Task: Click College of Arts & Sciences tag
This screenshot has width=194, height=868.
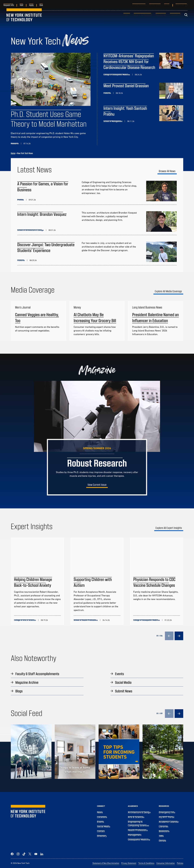Action: 25,620
